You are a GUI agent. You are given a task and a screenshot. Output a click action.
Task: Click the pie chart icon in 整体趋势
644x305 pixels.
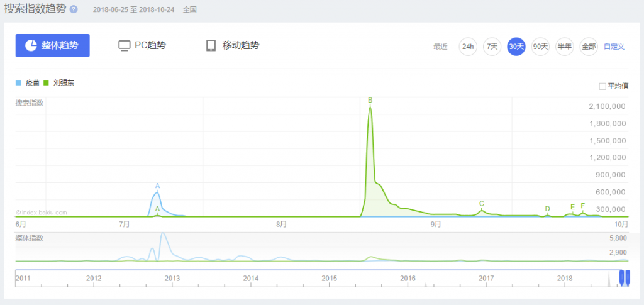coord(31,45)
